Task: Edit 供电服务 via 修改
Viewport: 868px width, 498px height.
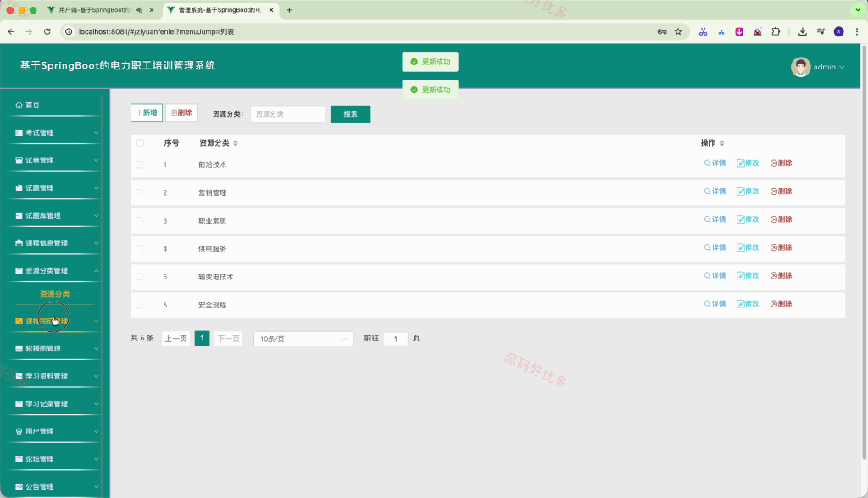Action: (x=748, y=248)
